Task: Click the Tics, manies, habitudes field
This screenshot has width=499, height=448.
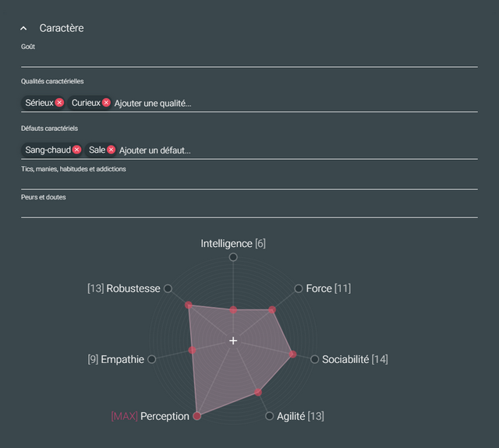Action: pyautogui.click(x=249, y=182)
